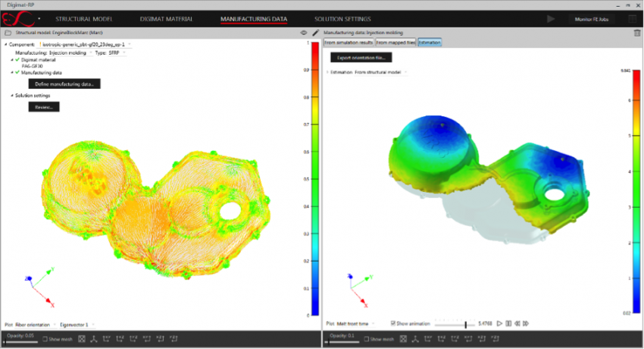Expand the Estimation row arrow
The width and height of the screenshot is (644, 349).
click(x=327, y=72)
